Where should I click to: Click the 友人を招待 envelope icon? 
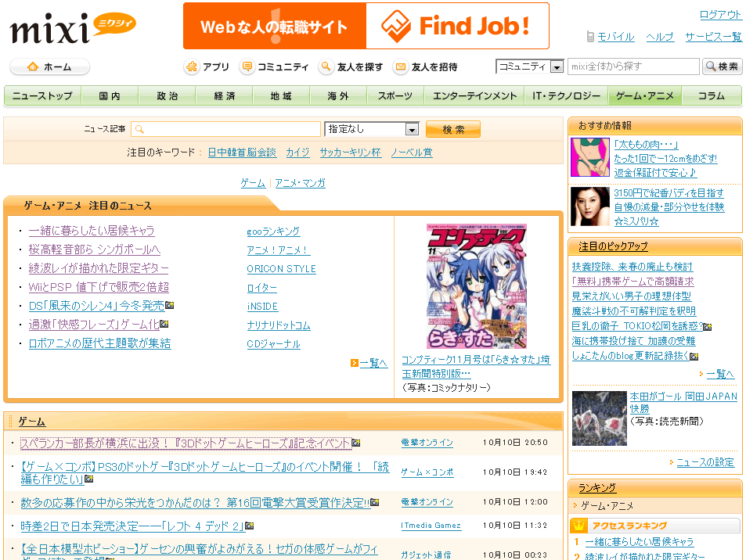coord(401,67)
